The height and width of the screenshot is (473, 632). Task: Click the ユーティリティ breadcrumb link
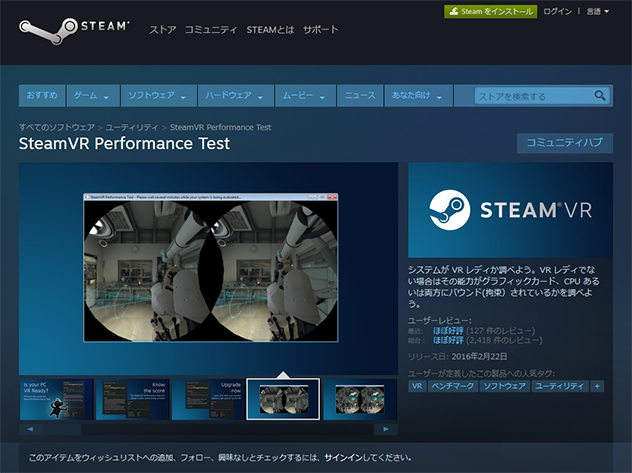(x=132, y=127)
